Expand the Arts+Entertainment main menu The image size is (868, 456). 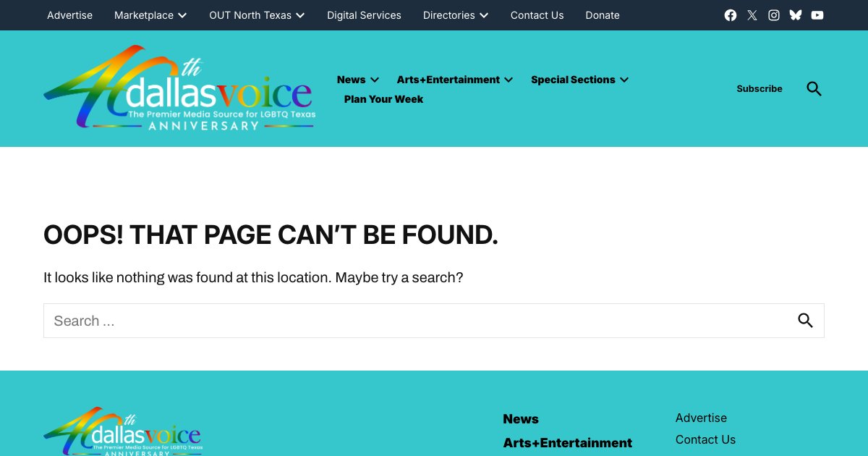pos(509,80)
